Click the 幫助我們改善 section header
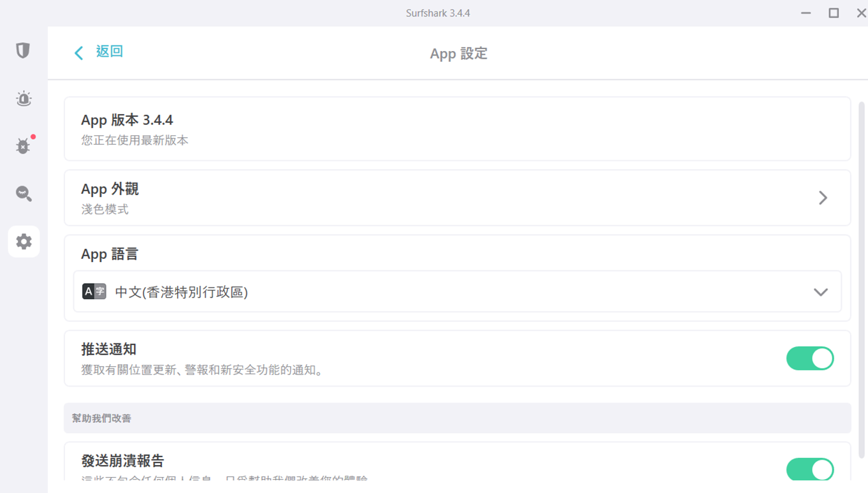Image resolution: width=868 pixels, height=493 pixels. (101, 418)
